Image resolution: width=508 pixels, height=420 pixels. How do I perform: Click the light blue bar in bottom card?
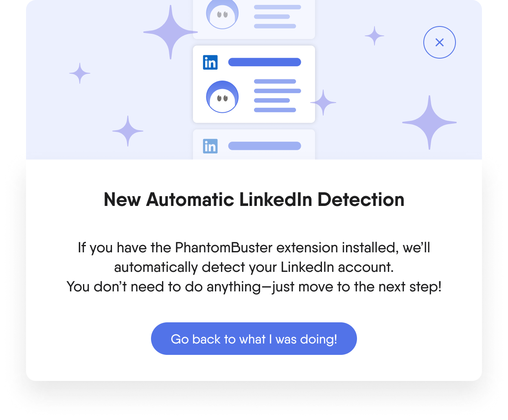tap(265, 146)
